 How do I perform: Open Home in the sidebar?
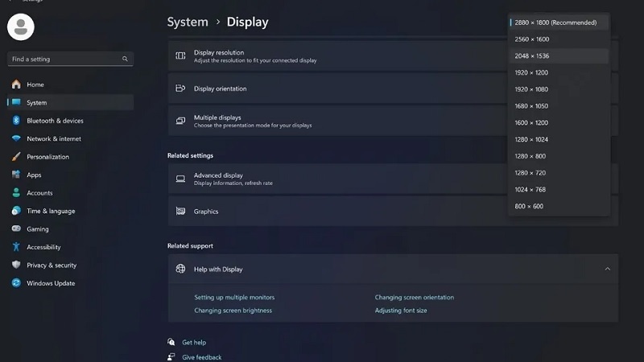click(70, 84)
